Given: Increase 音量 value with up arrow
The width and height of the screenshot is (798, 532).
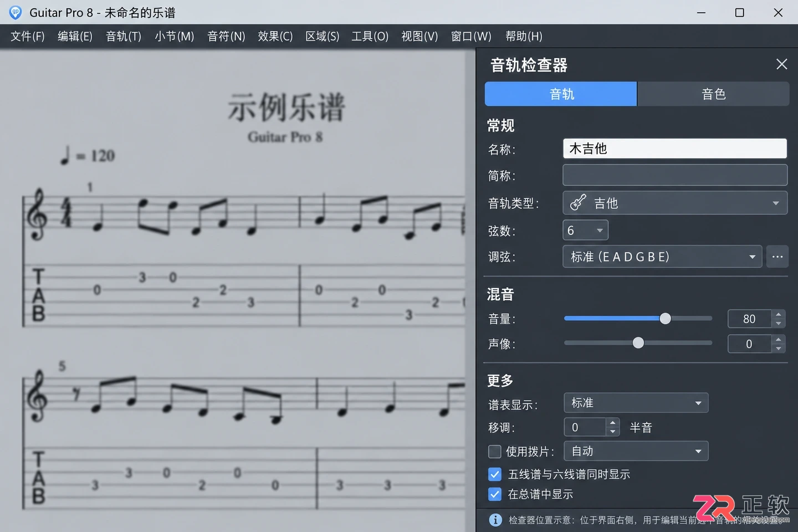Looking at the screenshot, I should coord(779,314).
